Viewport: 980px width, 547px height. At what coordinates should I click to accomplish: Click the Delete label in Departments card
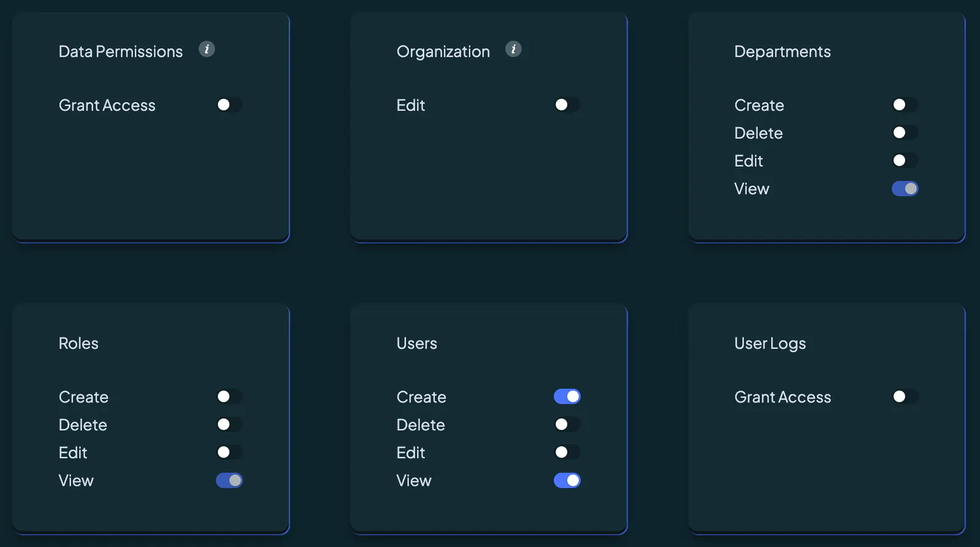(759, 133)
